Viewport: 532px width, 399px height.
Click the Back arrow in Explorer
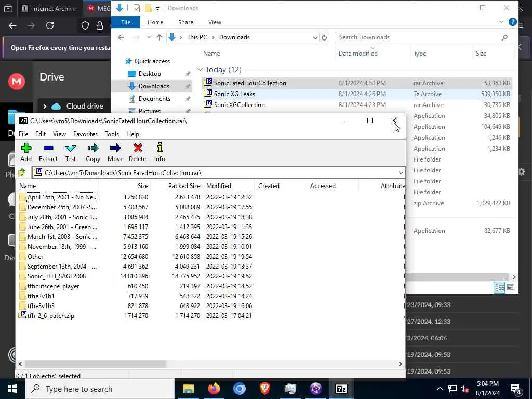point(121,37)
